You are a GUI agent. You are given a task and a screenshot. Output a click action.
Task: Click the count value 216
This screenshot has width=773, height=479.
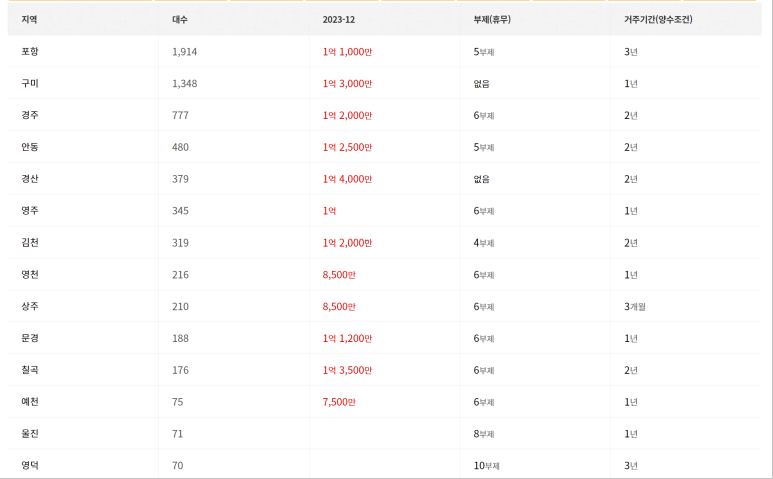pos(180,275)
